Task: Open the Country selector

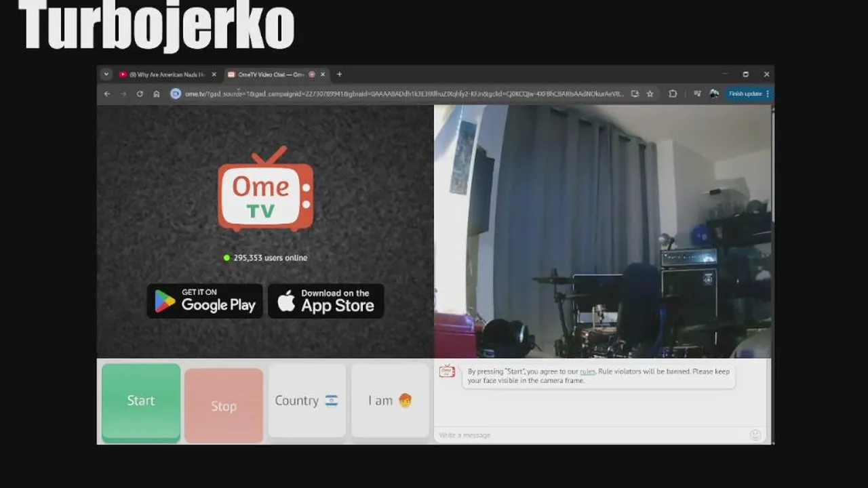Action: (x=307, y=401)
